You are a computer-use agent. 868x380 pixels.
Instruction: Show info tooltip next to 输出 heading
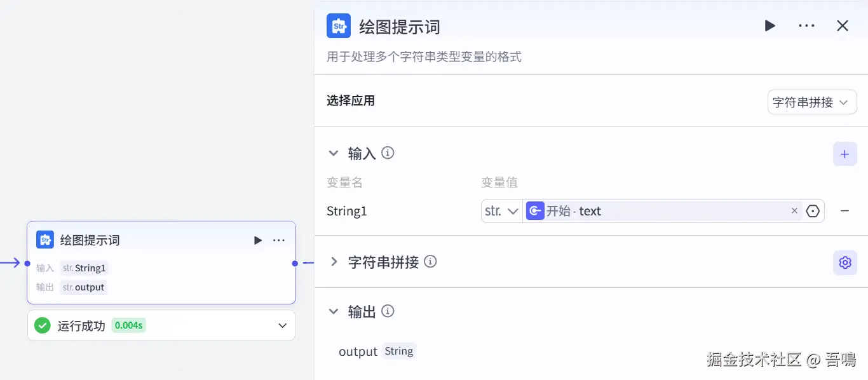[388, 311]
